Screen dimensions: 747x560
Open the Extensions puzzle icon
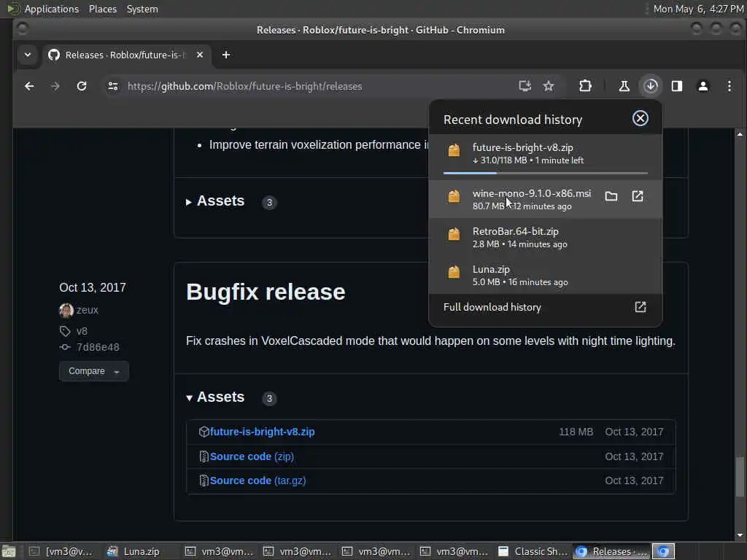tap(585, 86)
